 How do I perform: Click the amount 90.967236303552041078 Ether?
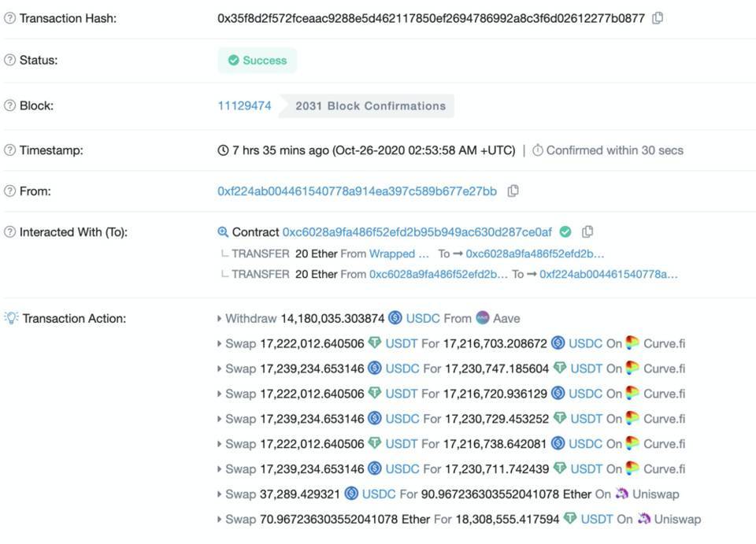[x=506, y=494]
